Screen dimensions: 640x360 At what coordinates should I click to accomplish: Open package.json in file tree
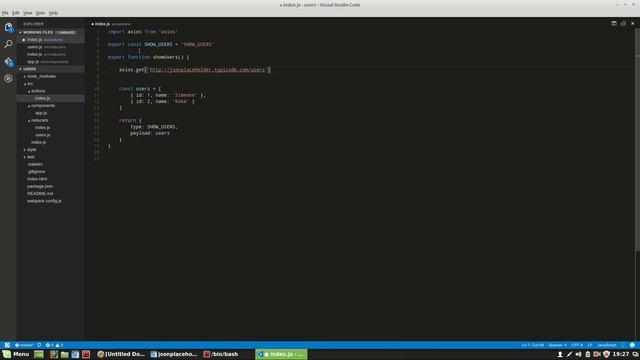click(51, 187)
